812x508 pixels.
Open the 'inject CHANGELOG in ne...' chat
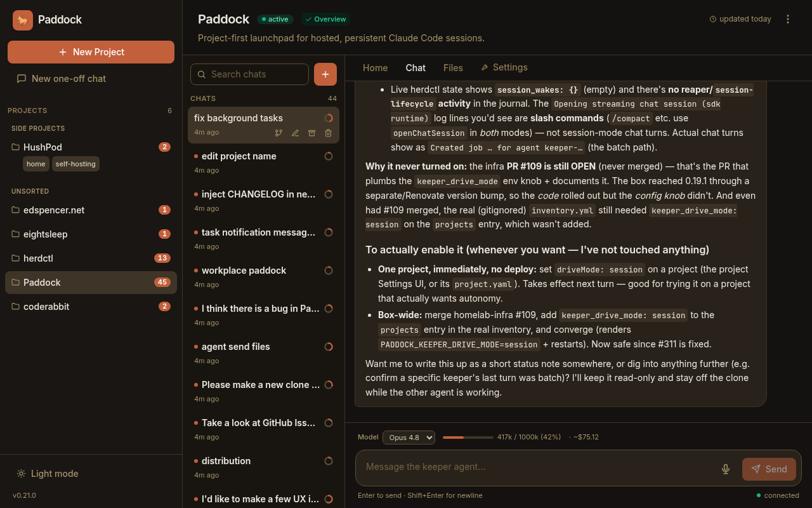(x=263, y=201)
